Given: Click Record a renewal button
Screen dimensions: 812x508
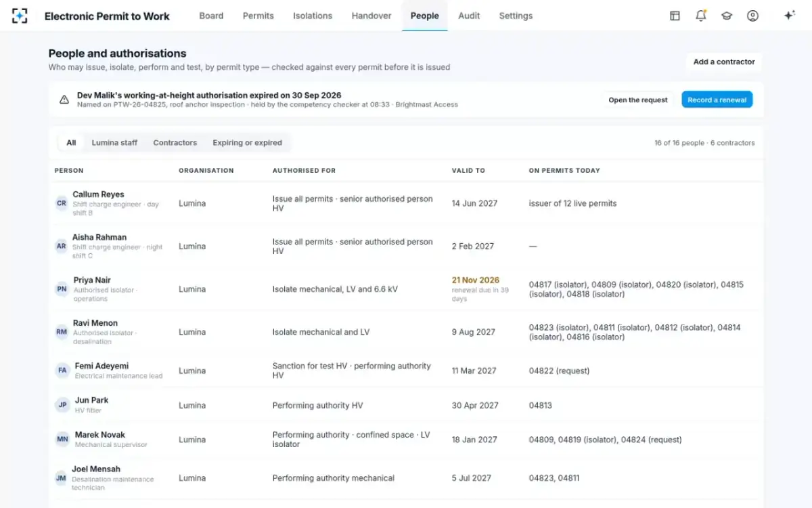Looking at the screenshot, I should click(717, 100).
